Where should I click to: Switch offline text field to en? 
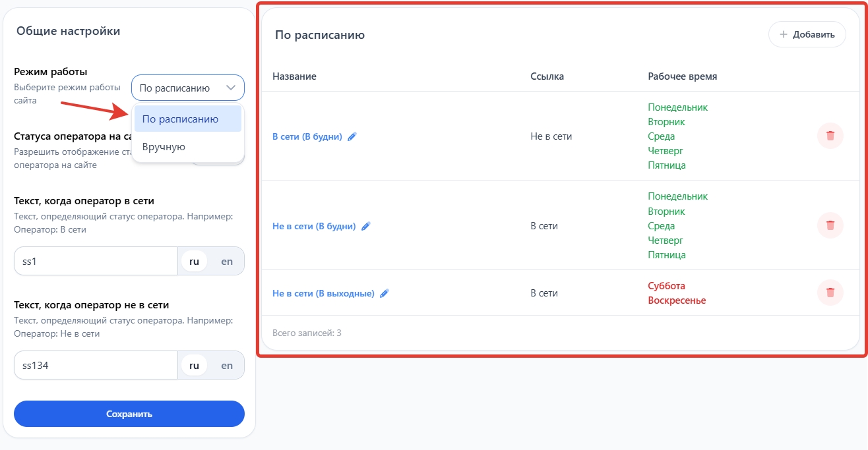click(227, 365)
